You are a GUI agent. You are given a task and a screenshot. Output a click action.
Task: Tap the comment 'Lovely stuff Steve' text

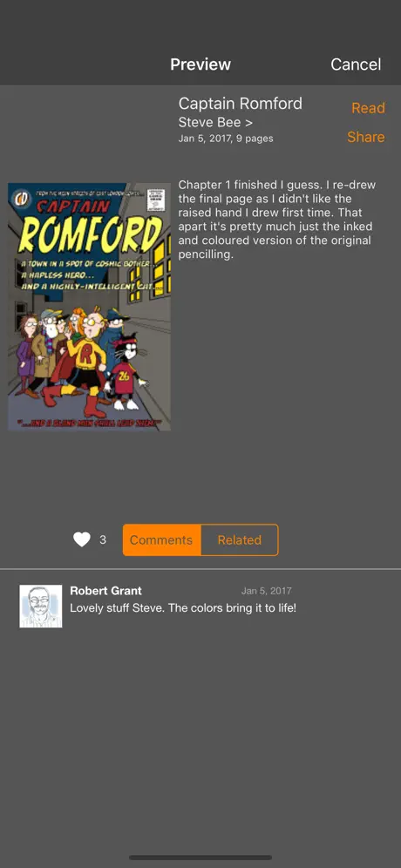(x=183, y=607)
